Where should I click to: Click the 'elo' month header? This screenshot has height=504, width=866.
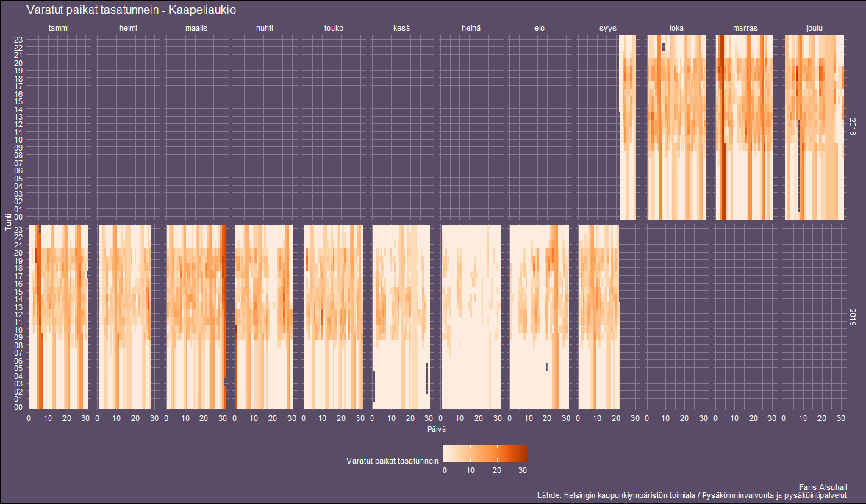[540, 29]
